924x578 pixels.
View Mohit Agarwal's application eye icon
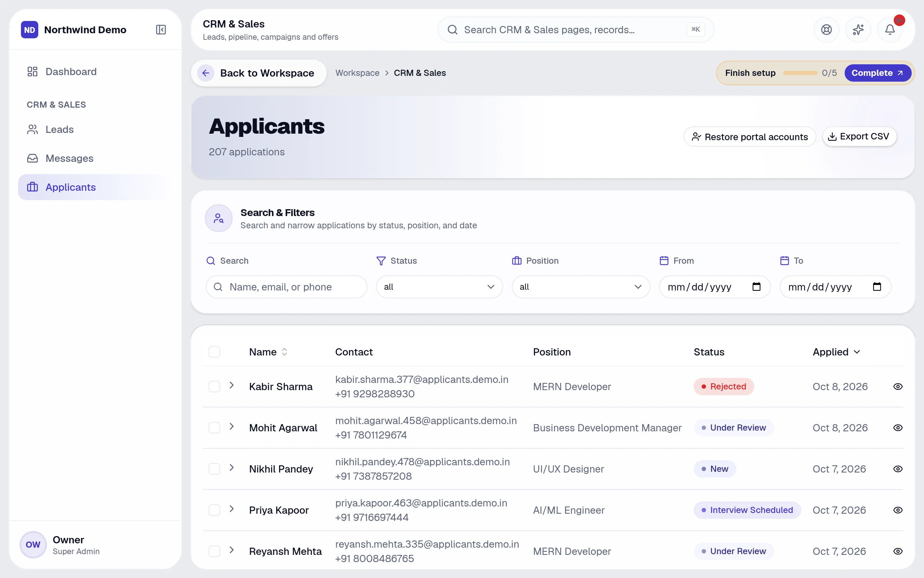point(898,428)
